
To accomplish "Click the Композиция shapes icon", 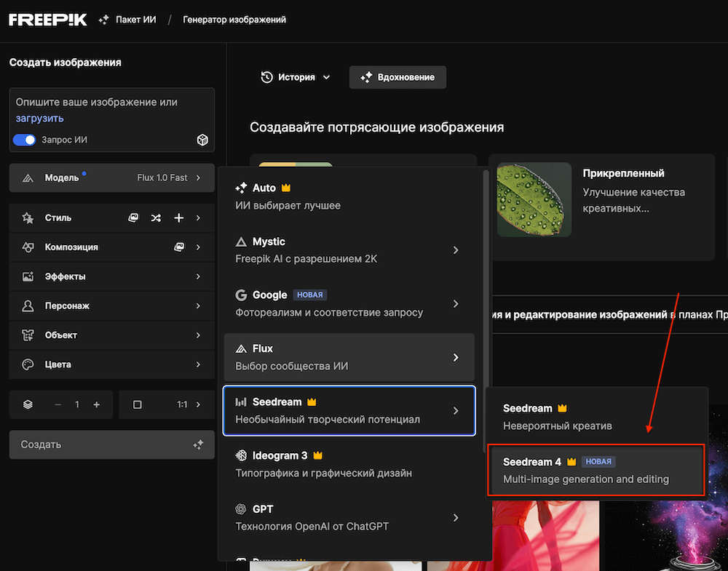I will (x=28, y=247).
